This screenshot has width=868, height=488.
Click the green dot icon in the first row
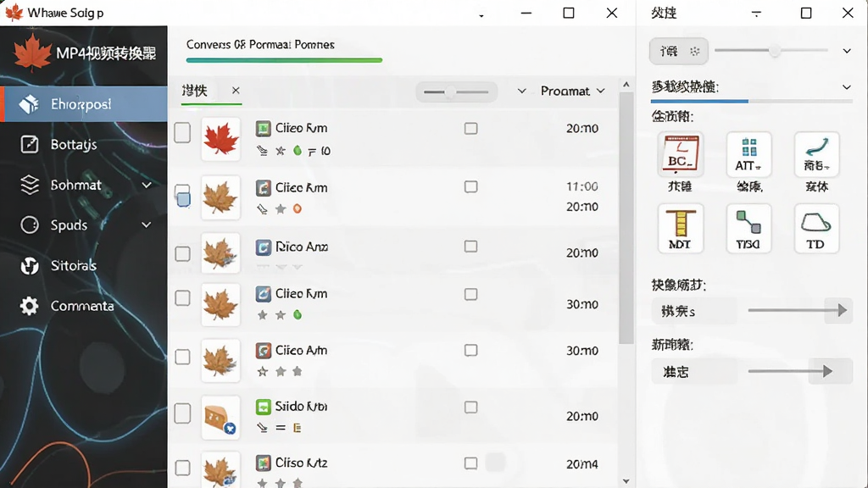(x=298, y=151)
